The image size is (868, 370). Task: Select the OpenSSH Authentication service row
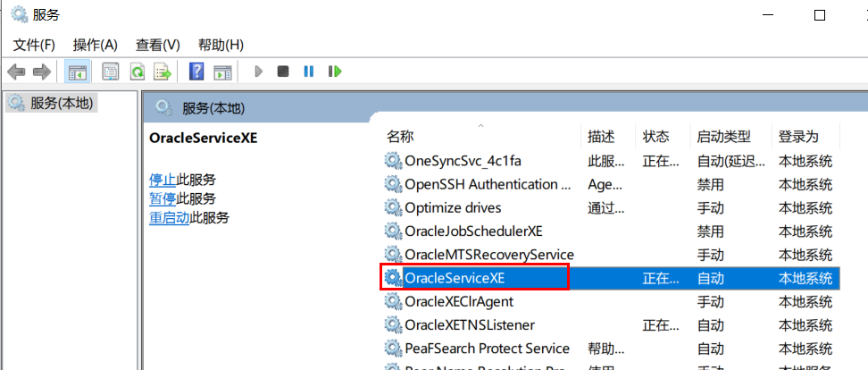click(611, 184)
